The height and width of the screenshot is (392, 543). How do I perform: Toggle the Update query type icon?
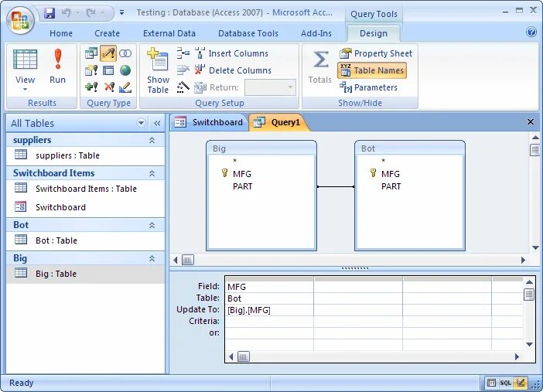pos(108,53)
